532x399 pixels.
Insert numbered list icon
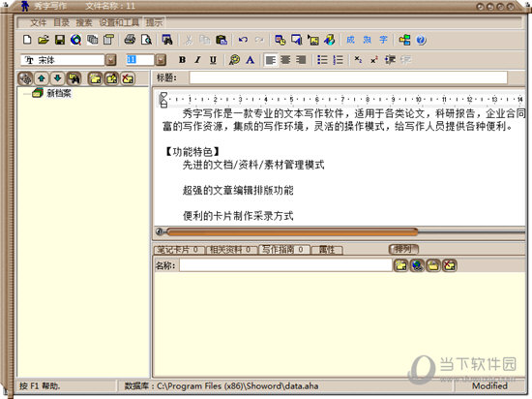pos(338,60)
